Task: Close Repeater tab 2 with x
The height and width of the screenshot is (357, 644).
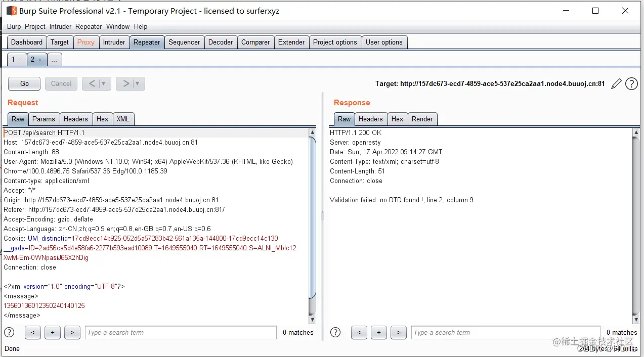Action: tap(40, 60)
